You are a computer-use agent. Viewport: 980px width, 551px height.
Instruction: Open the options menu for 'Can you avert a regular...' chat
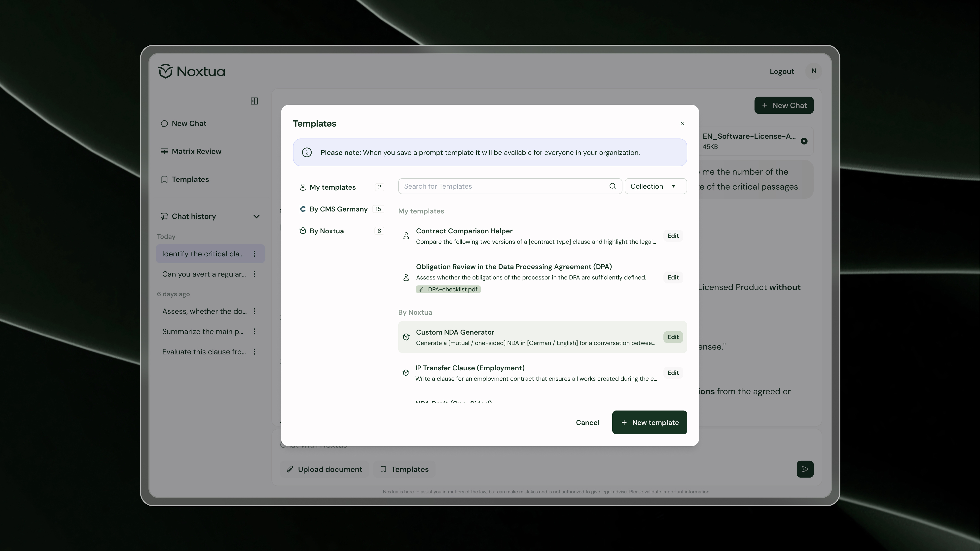(x=254, y=274)
